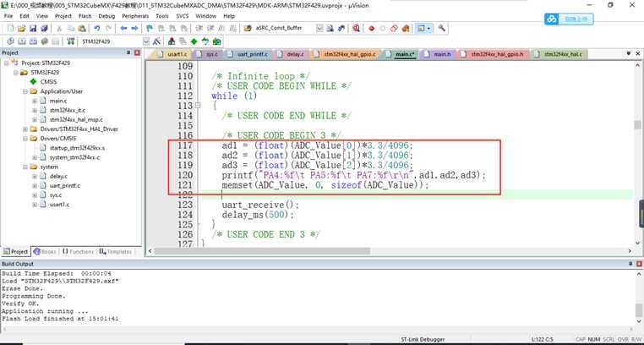Click the cloud upload icon at top right
Image resolution: width=644 pixels, height=345 pixels.
click(x=569, y=19)
